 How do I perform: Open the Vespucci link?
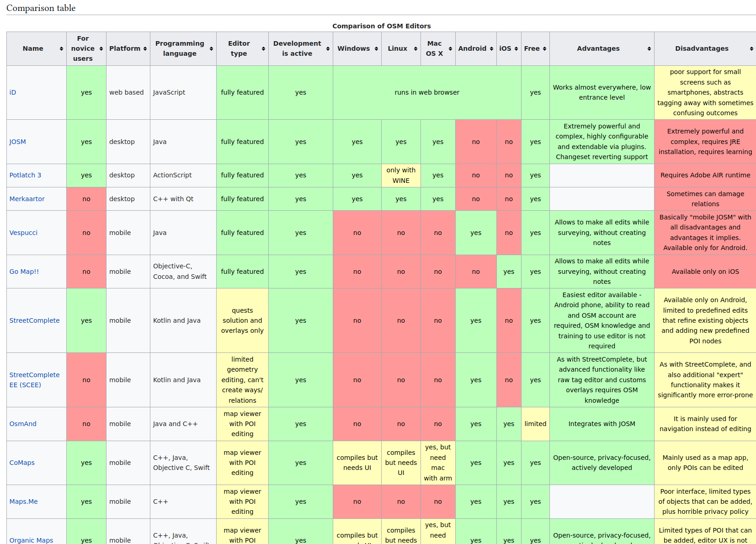click(x=24, y=233)
